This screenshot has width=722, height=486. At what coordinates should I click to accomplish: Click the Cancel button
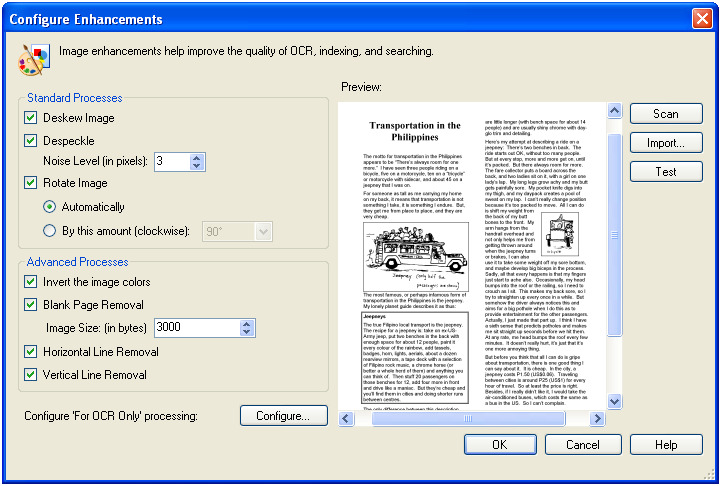(x=583, y=445)
